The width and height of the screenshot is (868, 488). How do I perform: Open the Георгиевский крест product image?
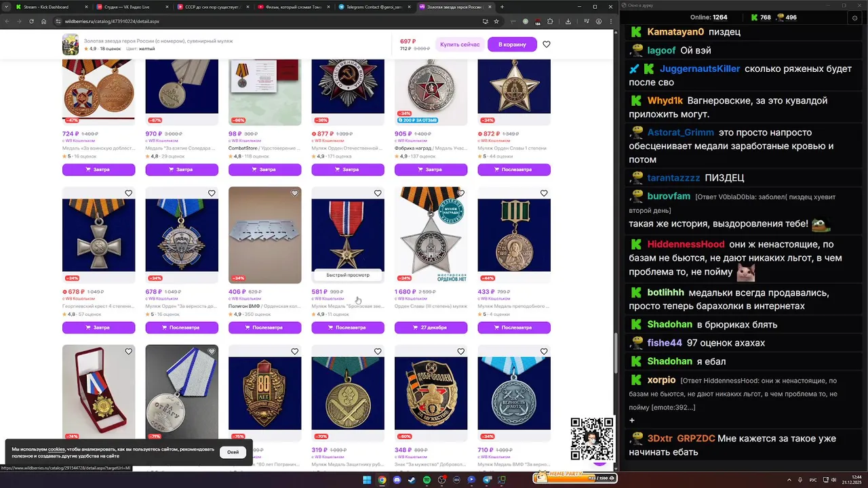pos(98,235)
